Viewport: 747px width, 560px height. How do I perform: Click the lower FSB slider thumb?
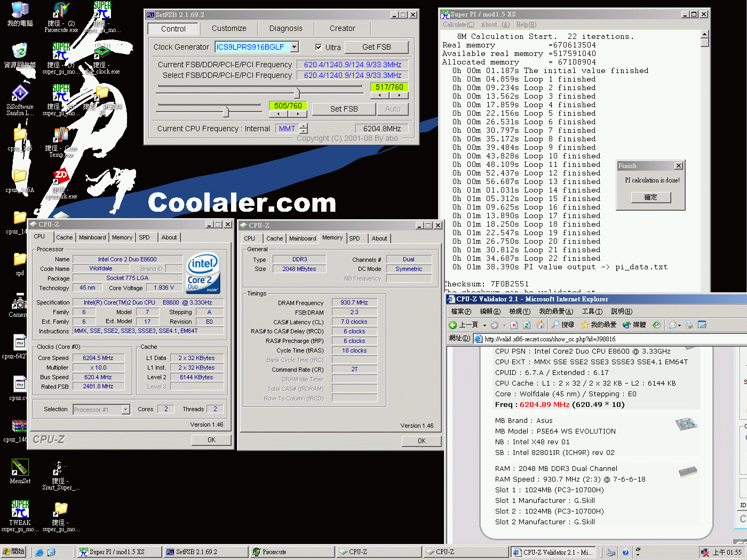[226, 111]
